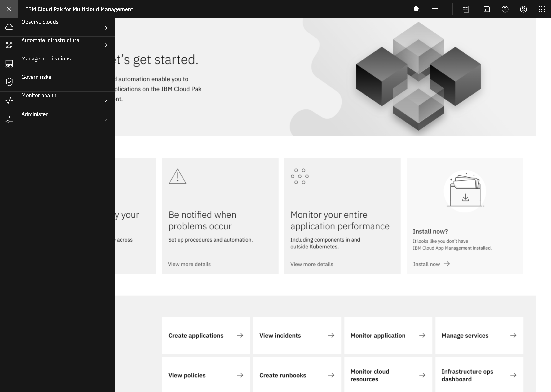This screenshot has width=551, height=392.
Task: Open the app switcher grid icon
Action: (542, 9)
